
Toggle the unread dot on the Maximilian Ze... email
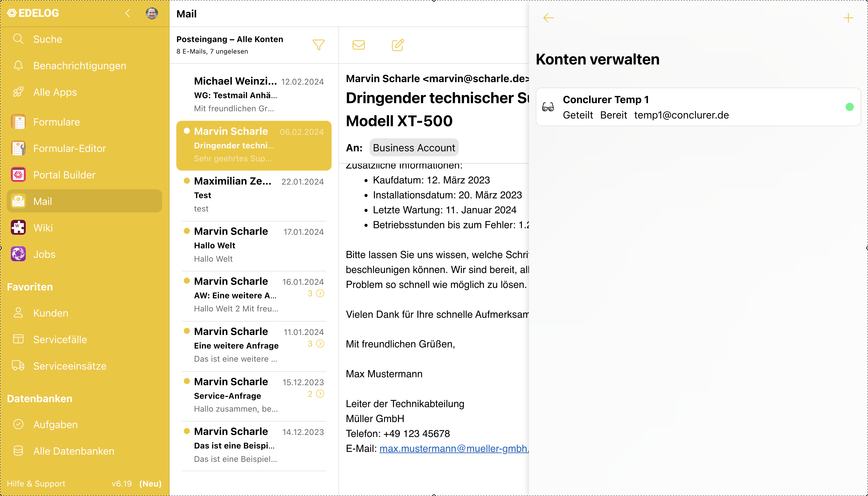tap(186, 181)
